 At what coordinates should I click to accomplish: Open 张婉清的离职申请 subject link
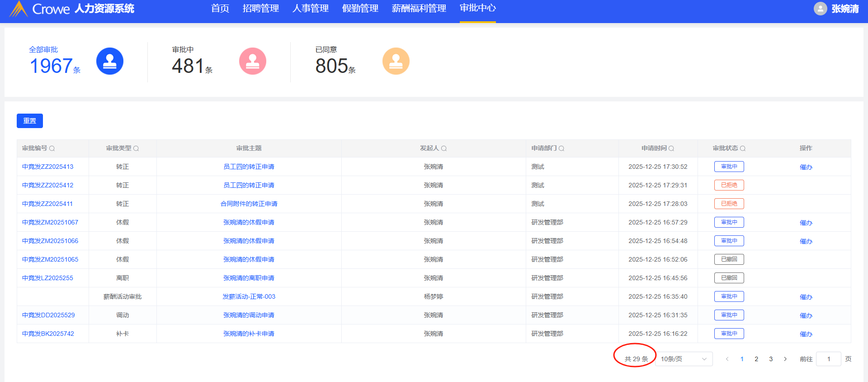(x=249, y=278)
